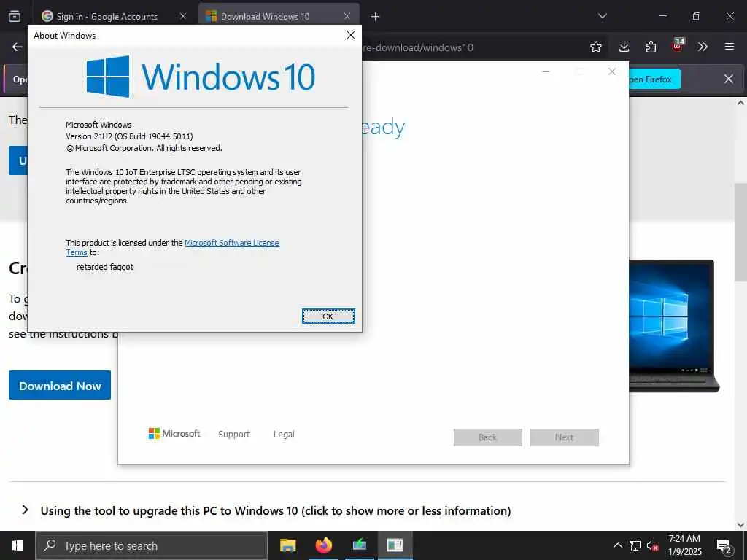Viewport: 747px width, 560px height.
Task: Open the notification center icon
Action: [724, 545]
